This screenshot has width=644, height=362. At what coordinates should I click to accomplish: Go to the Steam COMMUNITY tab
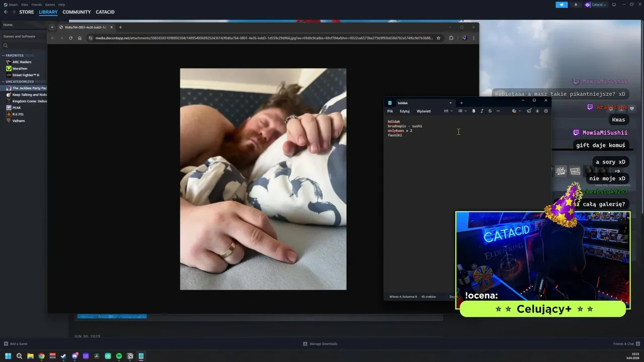click(76, 12)
